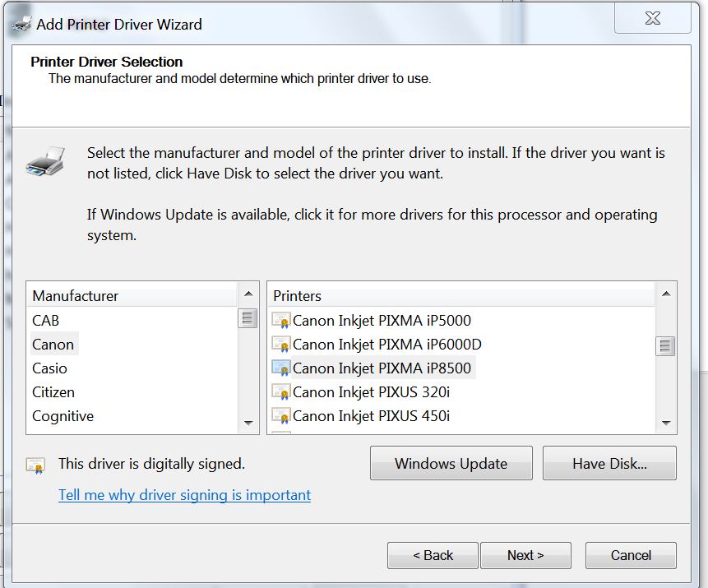Click the certificate icon beside PIXMA iP8500
The width and height of the screenshot is (708, 588).
(x=280, y=368)
